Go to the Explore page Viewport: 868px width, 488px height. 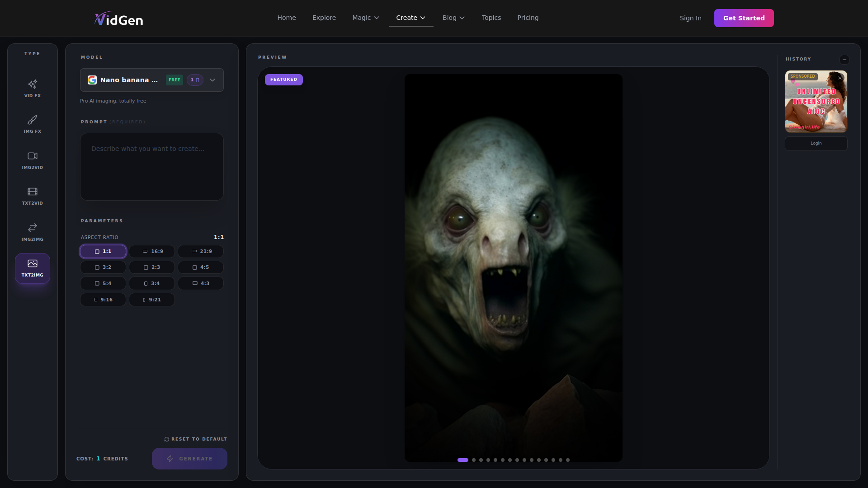click(324, 18)
